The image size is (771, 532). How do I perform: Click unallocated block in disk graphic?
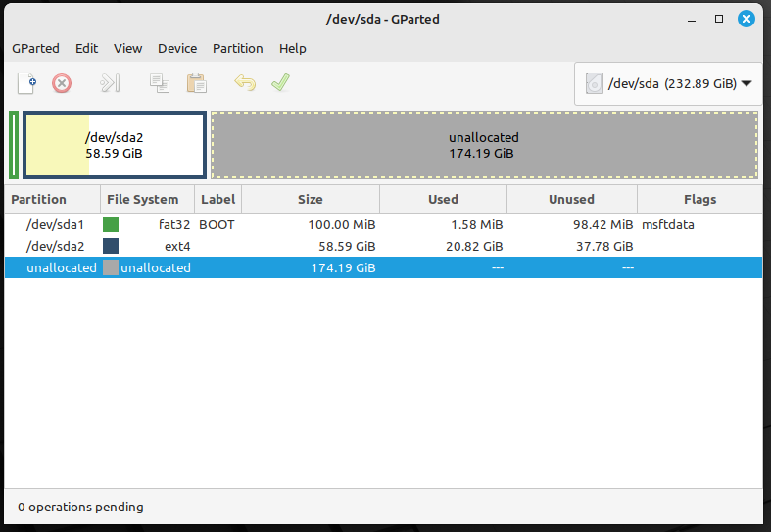tap(484, 145)
